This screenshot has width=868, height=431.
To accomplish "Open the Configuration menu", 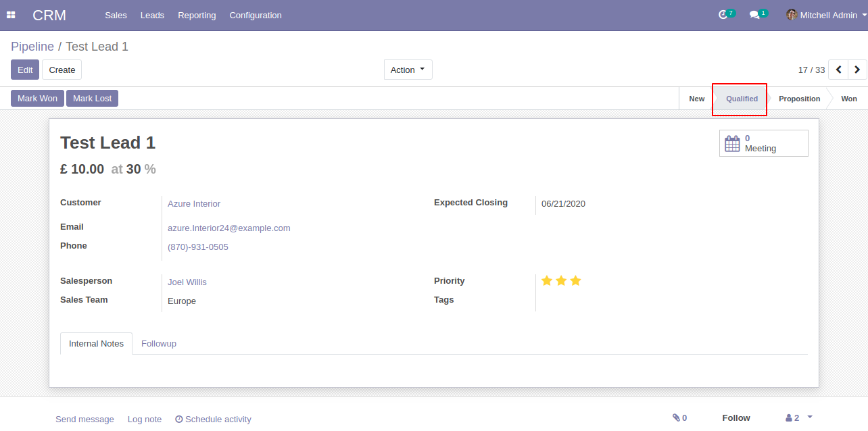I will [256, 15].
